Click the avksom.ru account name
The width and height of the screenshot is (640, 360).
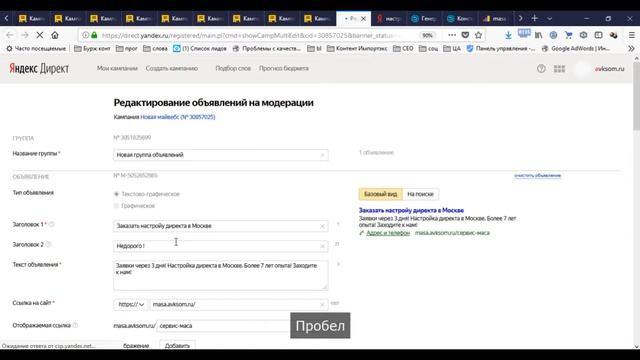pos(609,69)
